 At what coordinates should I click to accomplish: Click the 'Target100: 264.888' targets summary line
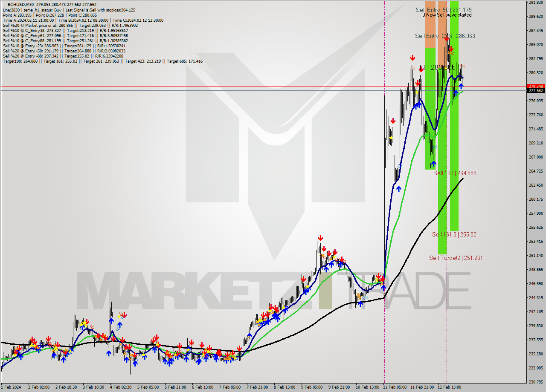103,61
